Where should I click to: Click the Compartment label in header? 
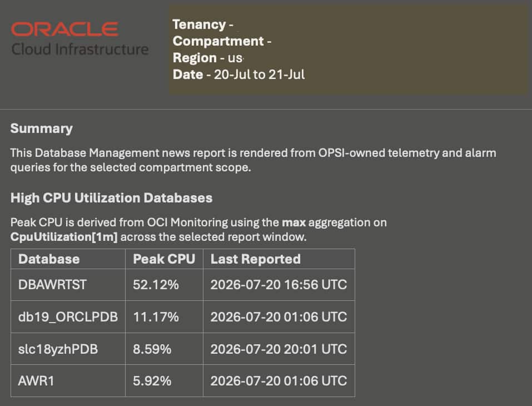pyautogui.click(x=218, y=41)
